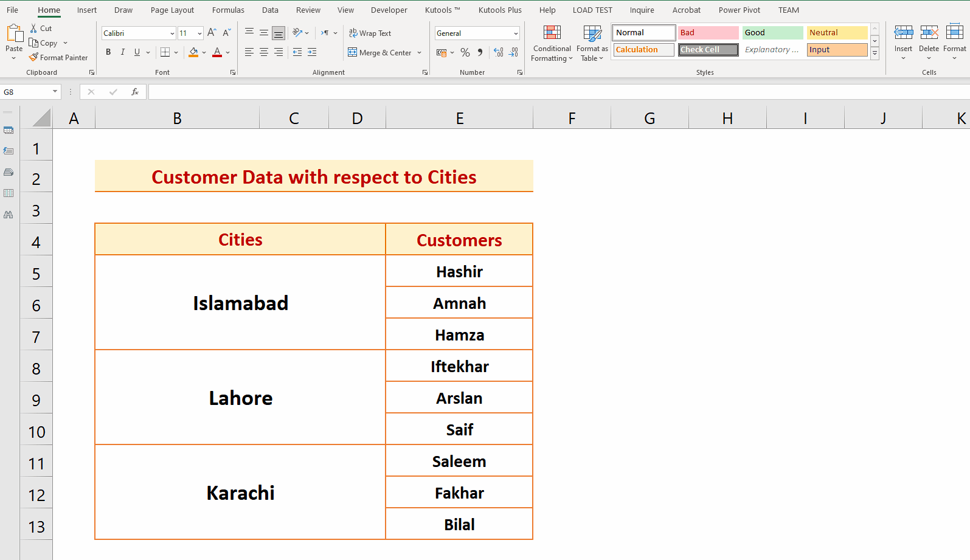Click the Copy command
The image size is (970, 560).
[43, 43]
